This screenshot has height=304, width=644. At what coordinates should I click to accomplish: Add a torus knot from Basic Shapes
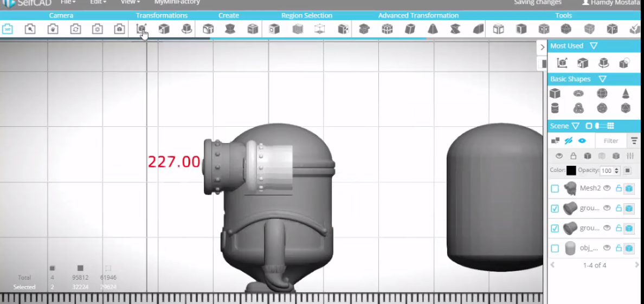(578, 108)
